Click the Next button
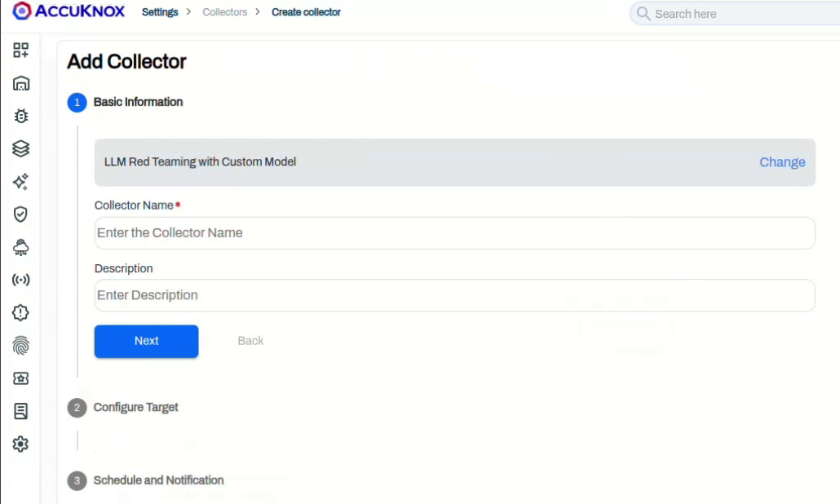 [146, 341]
